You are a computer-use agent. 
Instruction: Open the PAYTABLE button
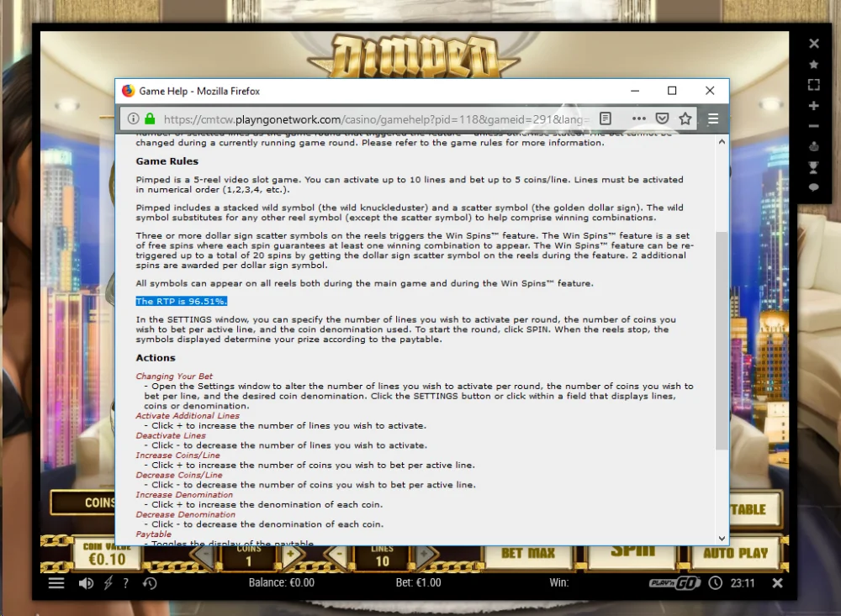click(754, 509)
